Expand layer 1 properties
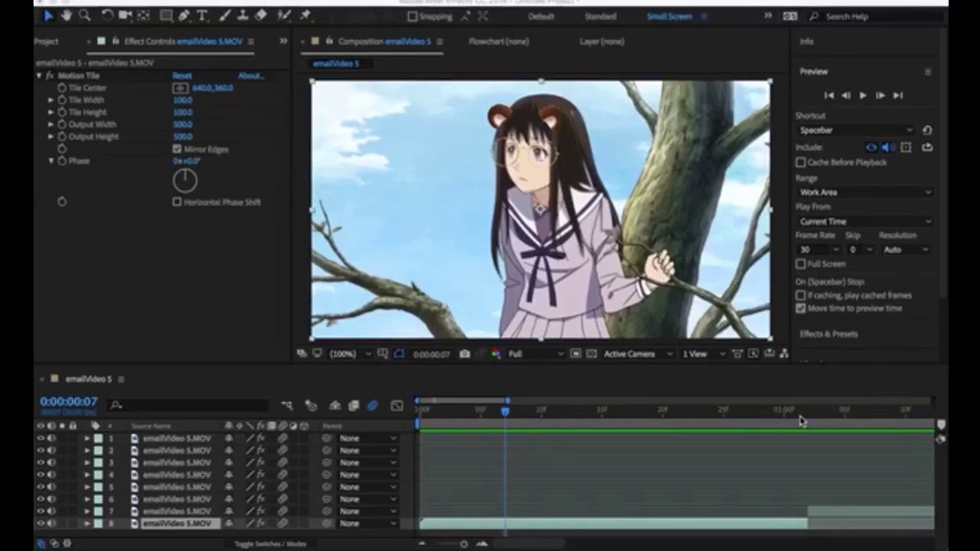 tap(87, 439)
